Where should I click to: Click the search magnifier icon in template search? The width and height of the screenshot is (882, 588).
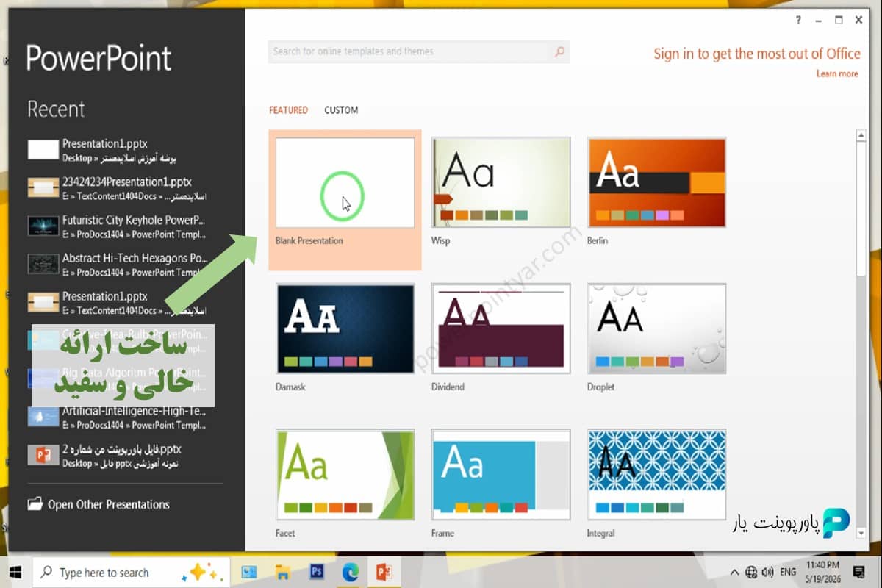[x=559, y=51]
